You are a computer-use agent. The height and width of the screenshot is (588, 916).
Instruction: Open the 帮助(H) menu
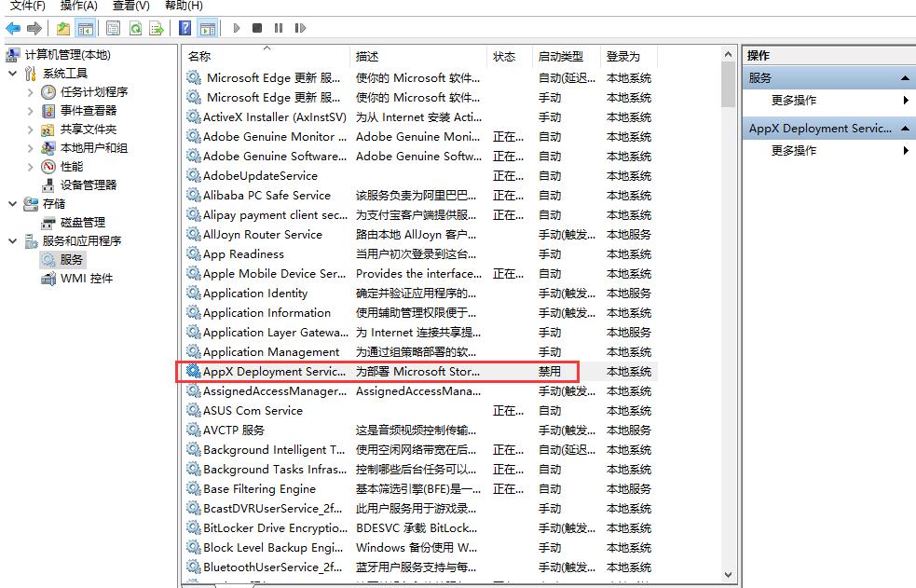tap(184, 6)
